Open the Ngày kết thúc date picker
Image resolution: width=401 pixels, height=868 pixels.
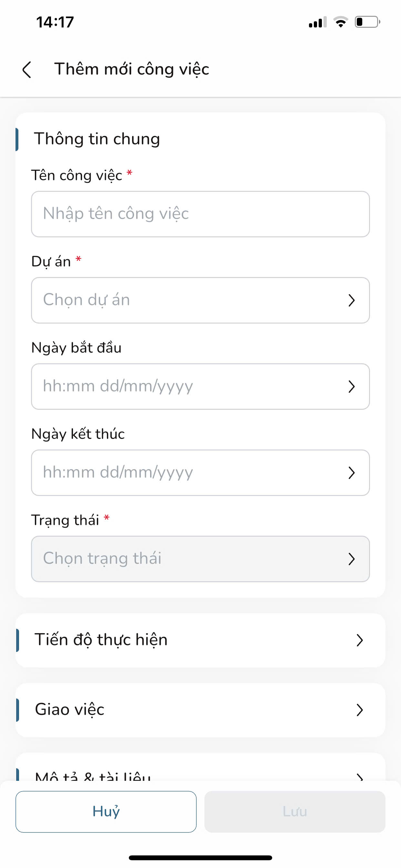189,473
